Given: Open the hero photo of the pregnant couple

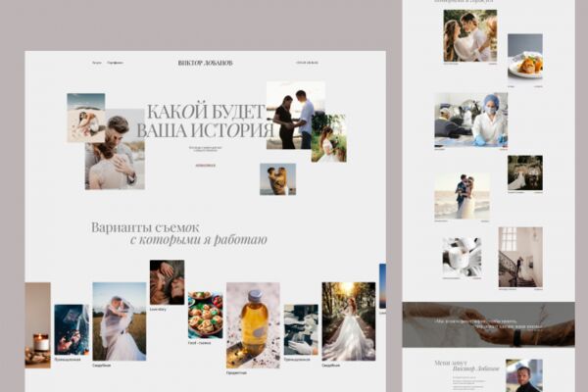Looking at the screenshot, I should [x=289, y=116].
